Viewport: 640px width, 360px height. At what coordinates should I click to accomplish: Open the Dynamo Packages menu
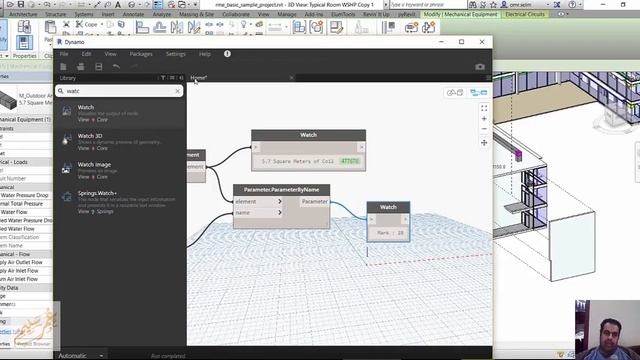coord(141,54)
